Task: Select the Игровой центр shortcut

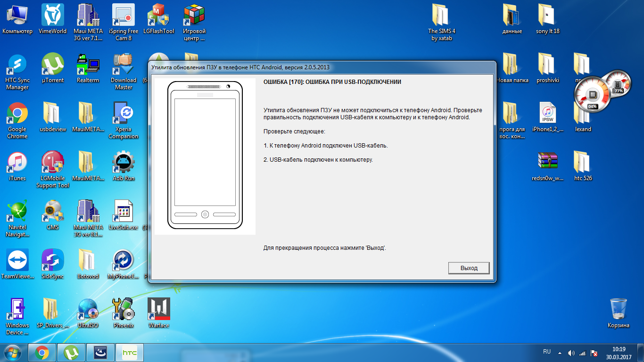Action: (x=194, y=22)
